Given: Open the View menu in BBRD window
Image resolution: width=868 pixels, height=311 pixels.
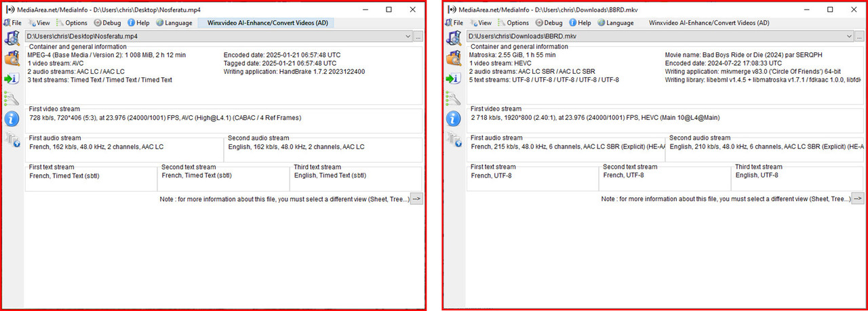Looking at the screenshot, I should 479,22.
